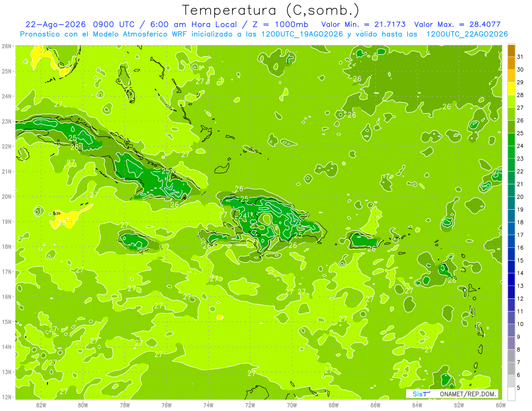Pick the lime legend swatch between 27 and 28
Image resolution: width=532 pixels, height=411 pixels.
click(511, 102)
